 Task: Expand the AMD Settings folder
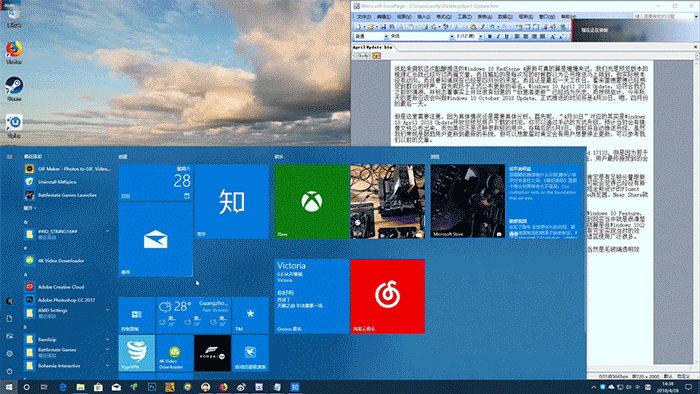click(x=68, y=313)
